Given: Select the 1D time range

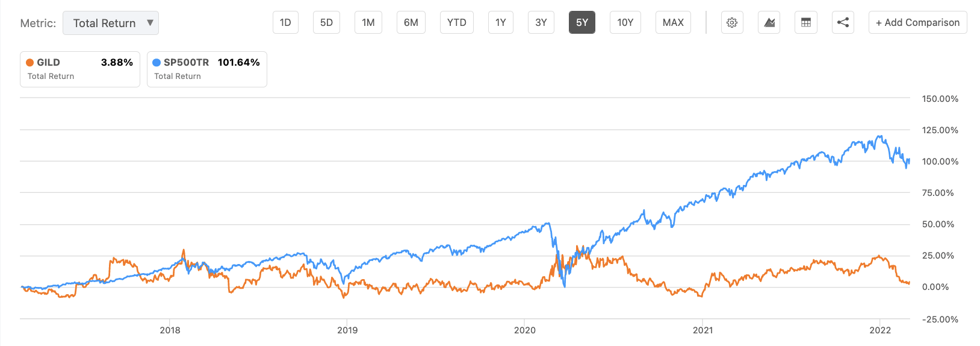Looking at the screenshot, I should coord(285,23).
